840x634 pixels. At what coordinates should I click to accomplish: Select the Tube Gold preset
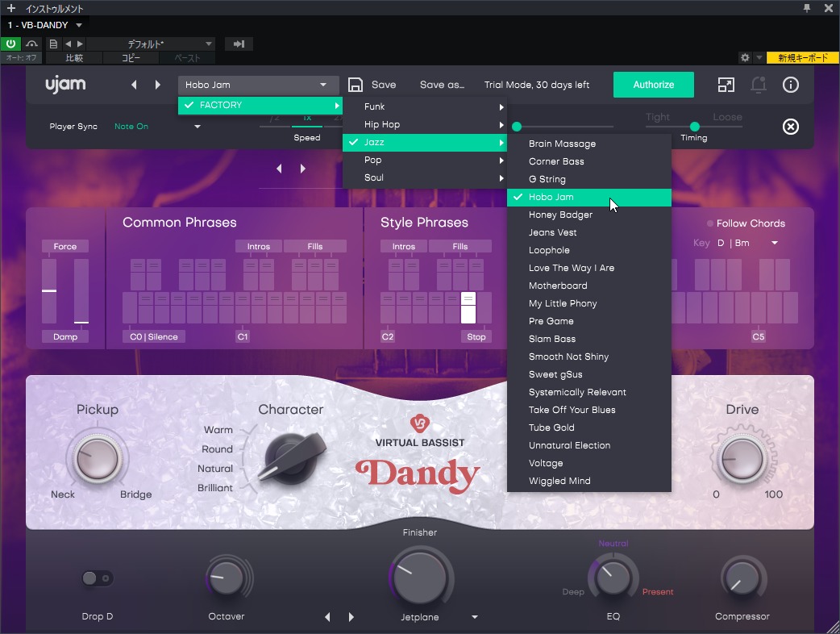tap(588, 428)
